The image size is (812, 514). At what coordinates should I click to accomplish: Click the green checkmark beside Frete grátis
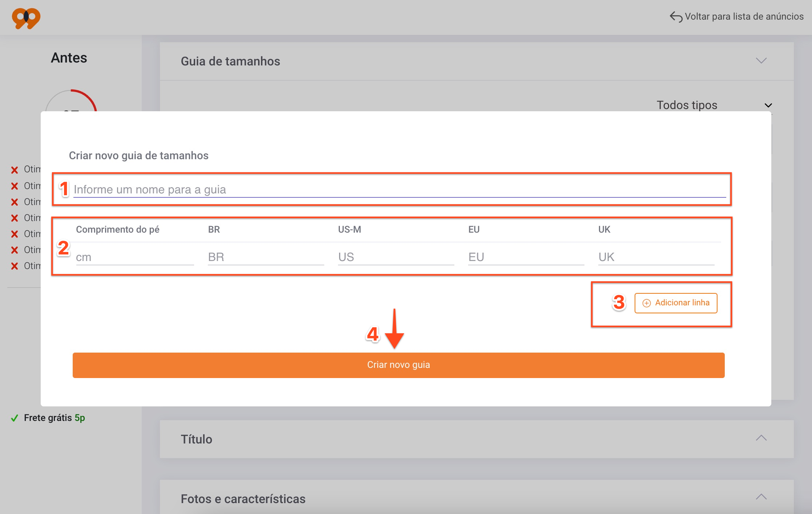[x=15, y=418]
